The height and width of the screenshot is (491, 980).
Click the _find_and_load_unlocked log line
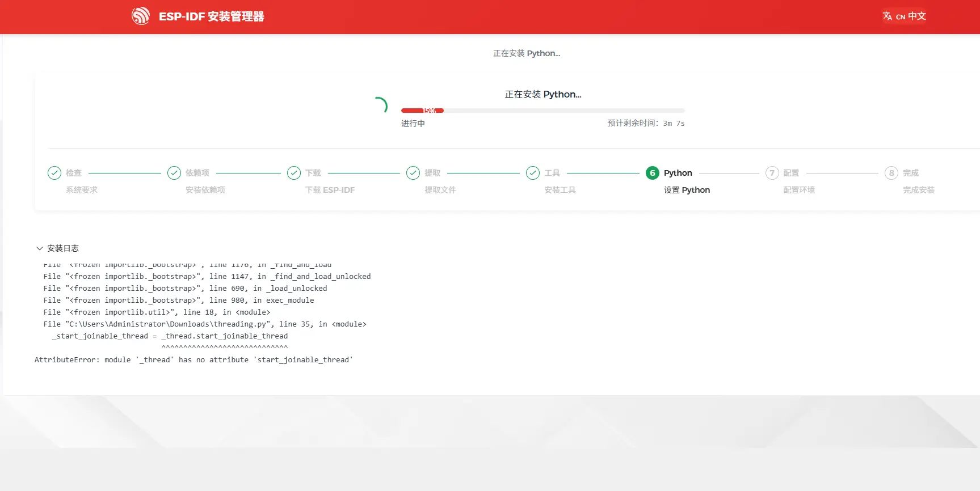pos(207,277)
